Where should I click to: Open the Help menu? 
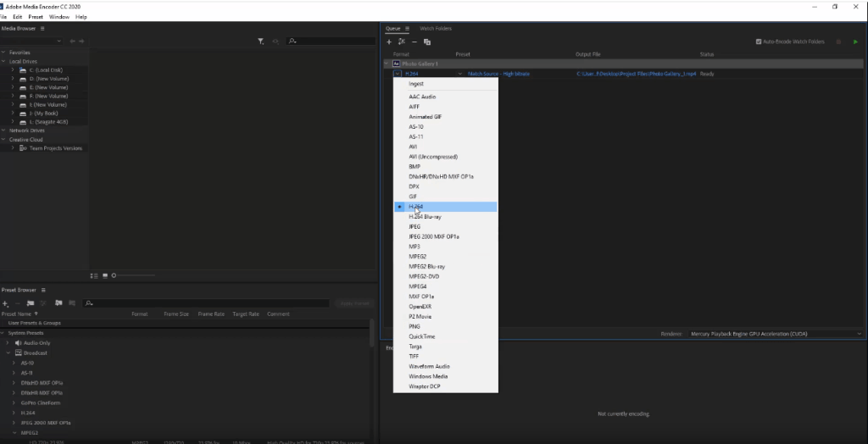pyautogui.click(x=81, y=17)
